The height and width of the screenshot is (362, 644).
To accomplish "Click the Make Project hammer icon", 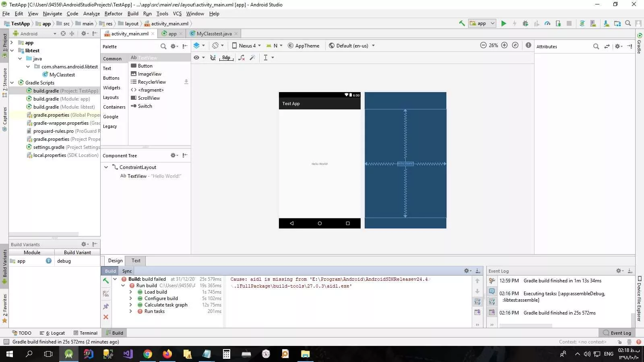I will coord(462,23).
